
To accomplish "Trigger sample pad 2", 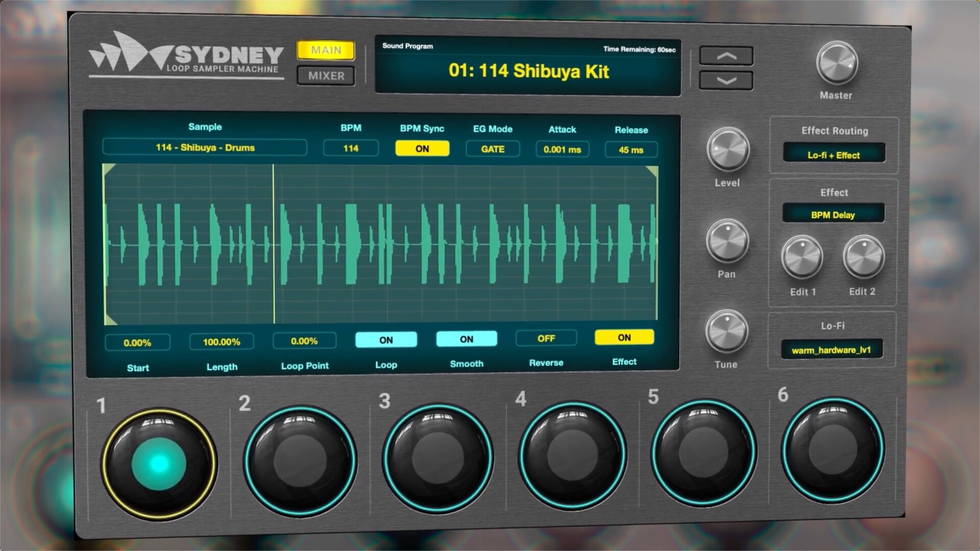I will [300, 461].
